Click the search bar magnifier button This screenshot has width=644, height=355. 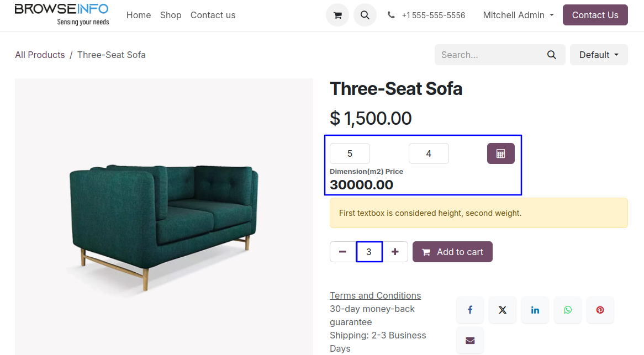click(551, 55)
